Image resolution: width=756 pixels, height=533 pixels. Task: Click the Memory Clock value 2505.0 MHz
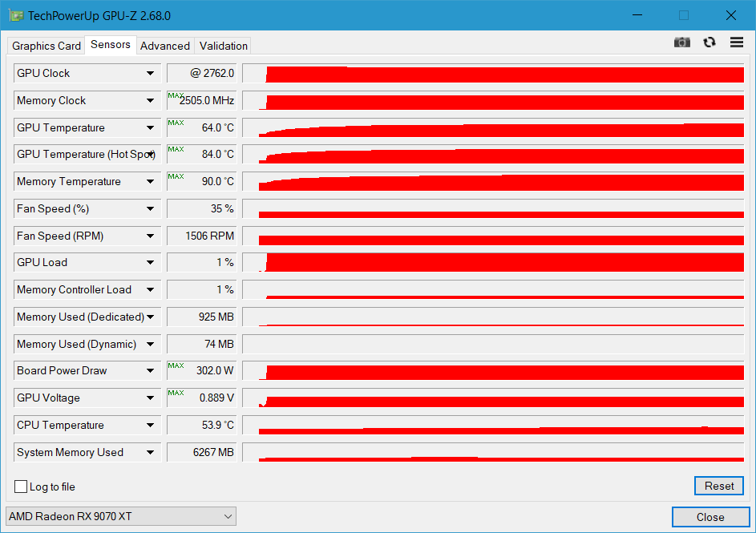tap(202, 100)
